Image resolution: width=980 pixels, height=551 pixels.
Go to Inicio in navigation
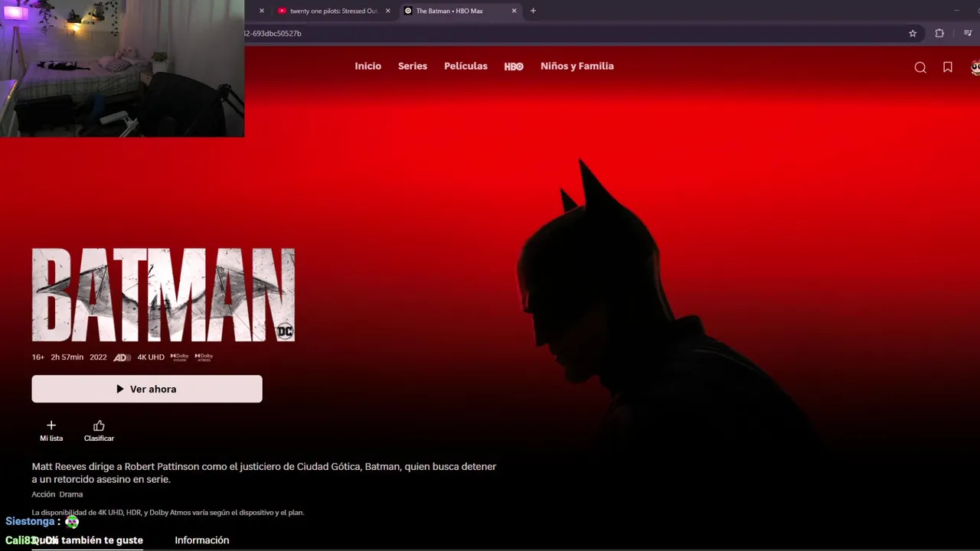point(367,67)
